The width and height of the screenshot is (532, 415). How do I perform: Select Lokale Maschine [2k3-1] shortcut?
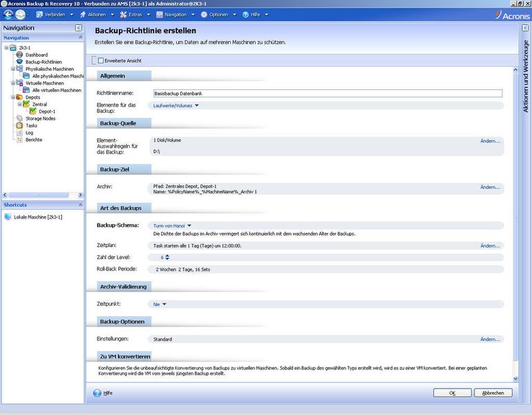pyautogui.click(x=38, y=217)
